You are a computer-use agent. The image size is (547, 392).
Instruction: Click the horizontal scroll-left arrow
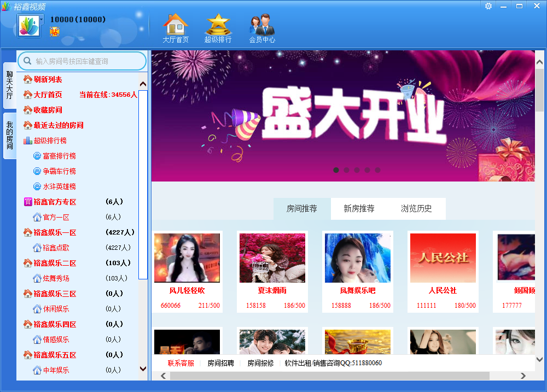point(163,376)
